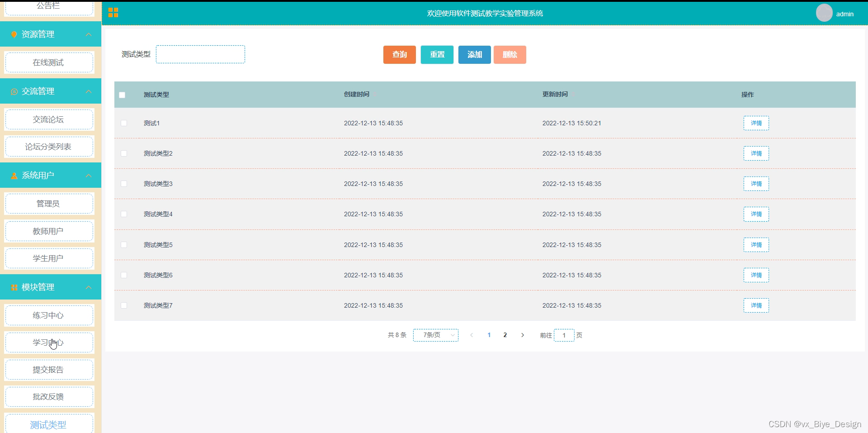The image size is (868, 433).
Task: Click the 删除 button
Action: [x=510, y=55]
